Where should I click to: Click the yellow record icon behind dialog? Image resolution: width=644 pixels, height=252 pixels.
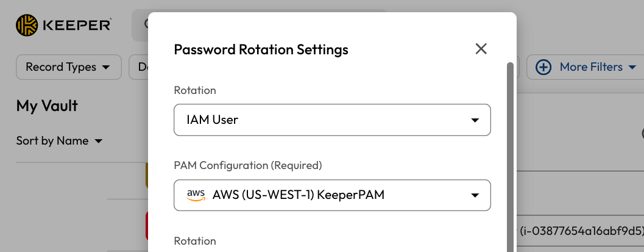(x=147, y=176)
